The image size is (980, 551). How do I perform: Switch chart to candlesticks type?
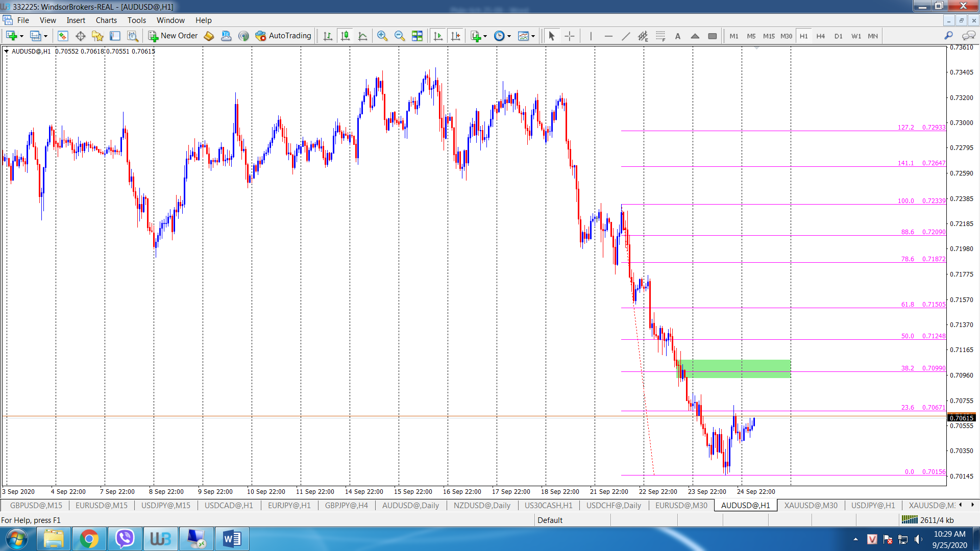click(x=345, y=36)
